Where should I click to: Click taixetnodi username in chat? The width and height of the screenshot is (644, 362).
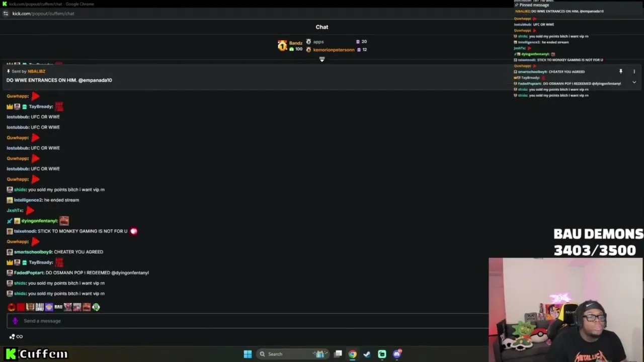point(25,231)
